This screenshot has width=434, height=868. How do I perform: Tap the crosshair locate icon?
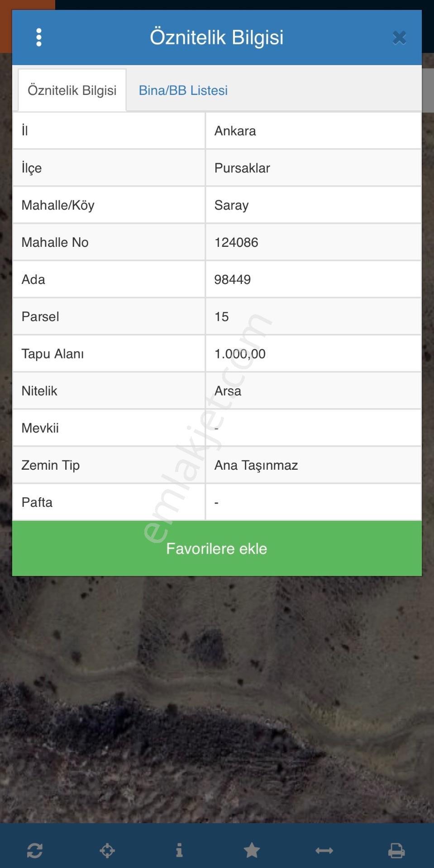pos(107,850)
